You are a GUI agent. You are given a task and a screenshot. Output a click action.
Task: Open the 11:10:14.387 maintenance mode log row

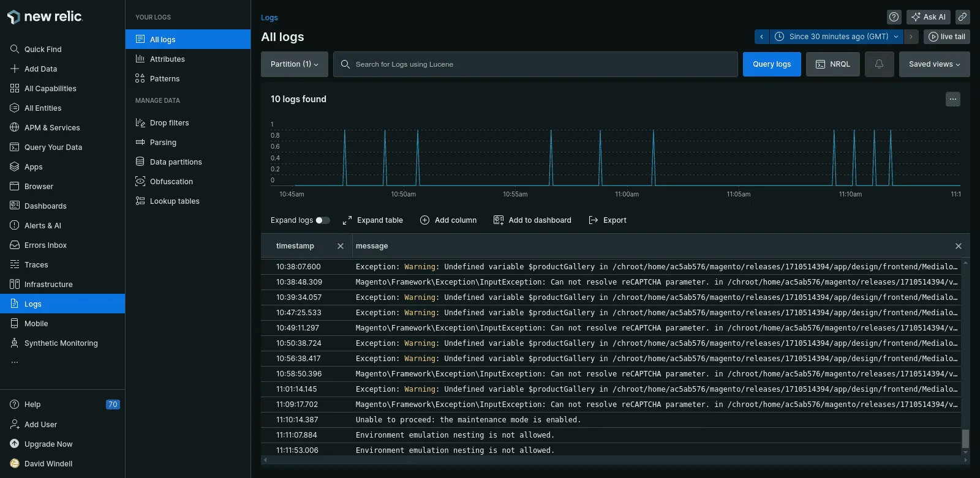tap(611, 420)
